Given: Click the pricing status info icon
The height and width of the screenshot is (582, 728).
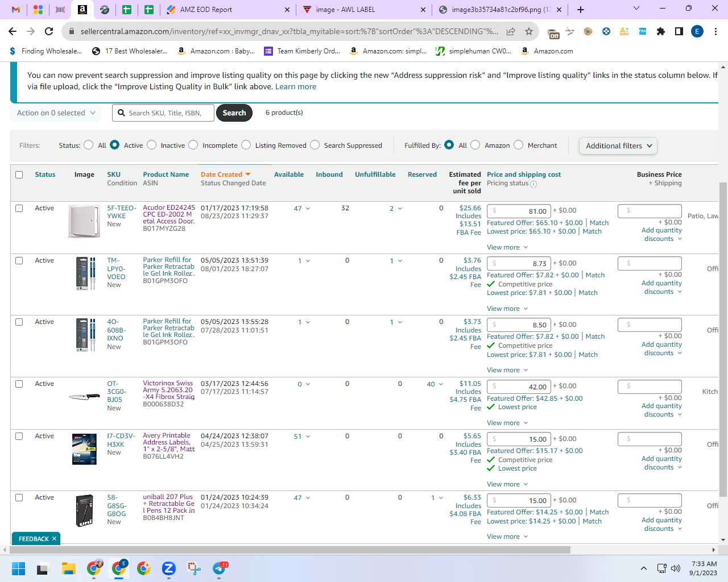Looking at the screenshot, I should [533, 184].
